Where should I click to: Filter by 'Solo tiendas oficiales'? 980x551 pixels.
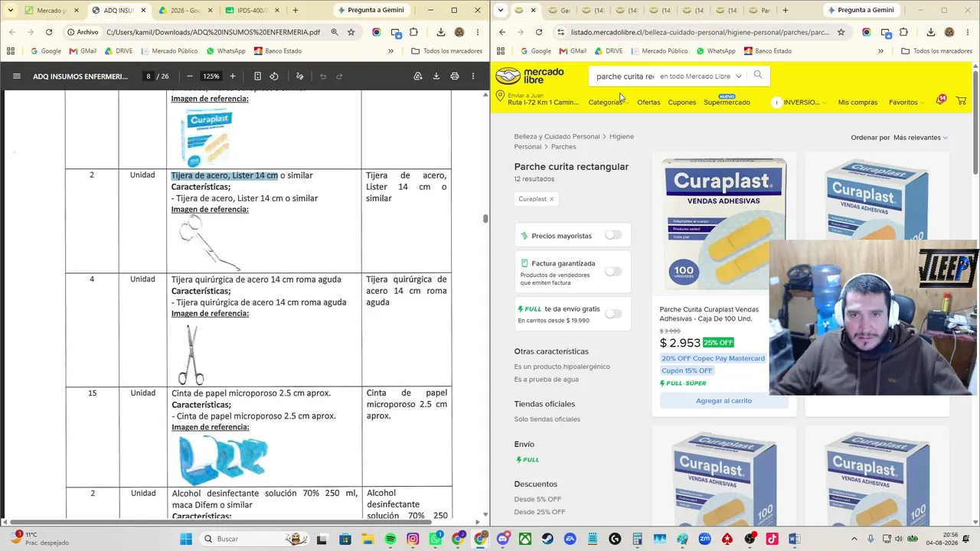tap(547, 419)
